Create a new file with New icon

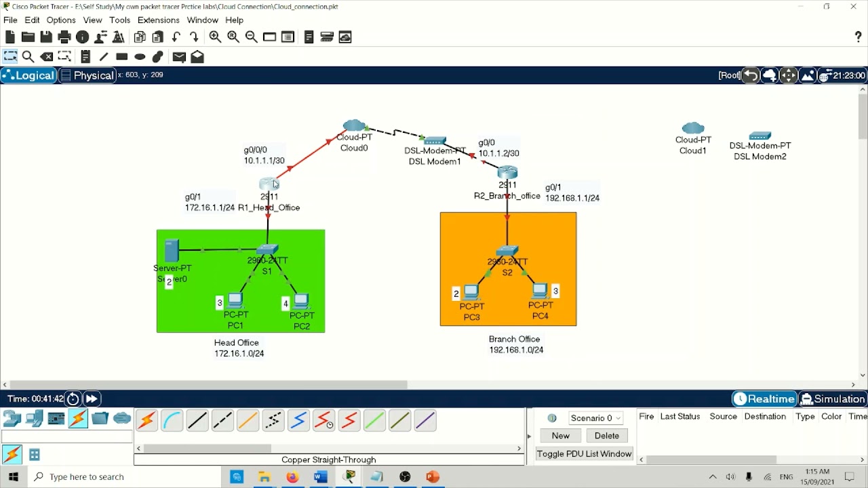(x=10, y=37)
